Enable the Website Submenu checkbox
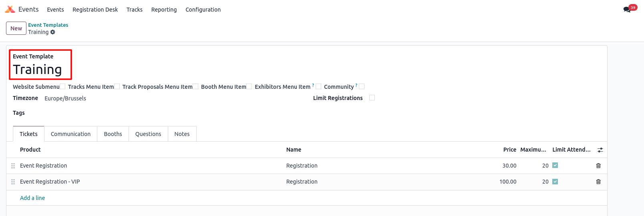This screenshot has height=216, width=644. tap(62, 86)
